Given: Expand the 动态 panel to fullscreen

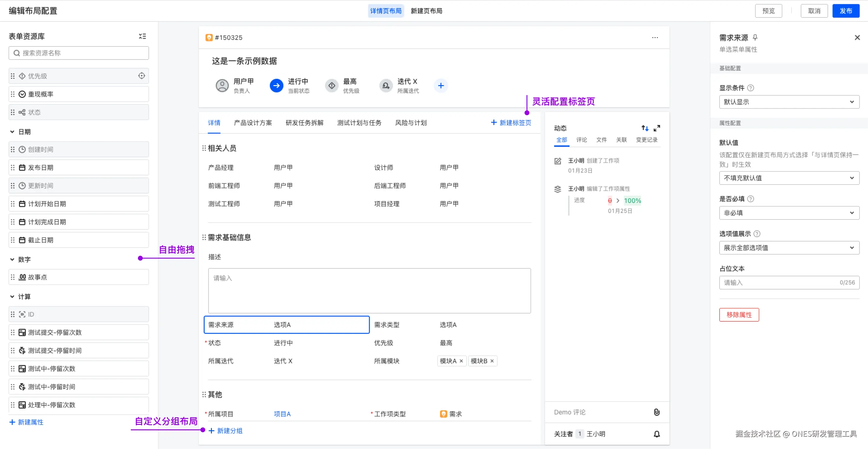Looking at the screenshot, I should coord(657,128).
